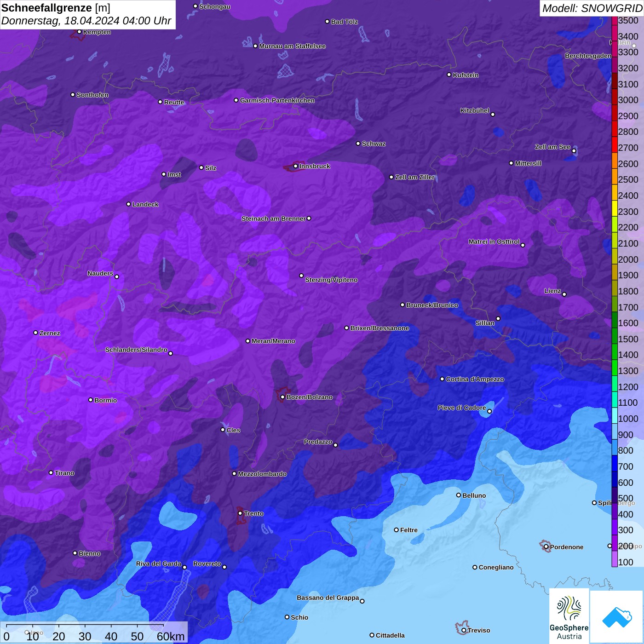Click the Bassano del Grappa label
The width and height of the screenshot is (644, 644).
click(x=328, y=598)
